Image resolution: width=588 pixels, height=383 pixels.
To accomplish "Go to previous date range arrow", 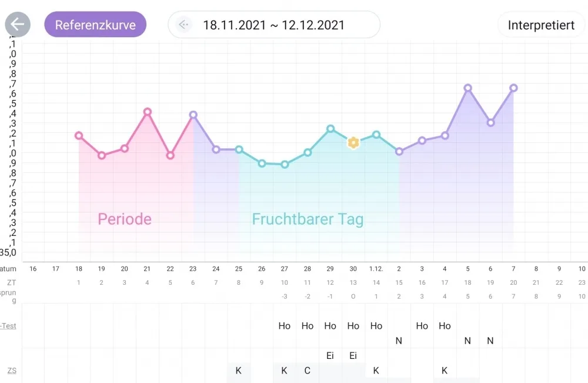I will click(x=183, y=25).
